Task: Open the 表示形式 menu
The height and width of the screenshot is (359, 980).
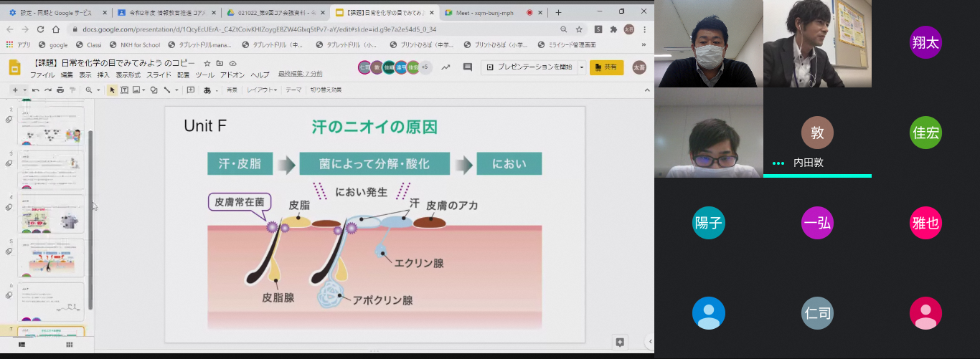Action: coord(128,75)
